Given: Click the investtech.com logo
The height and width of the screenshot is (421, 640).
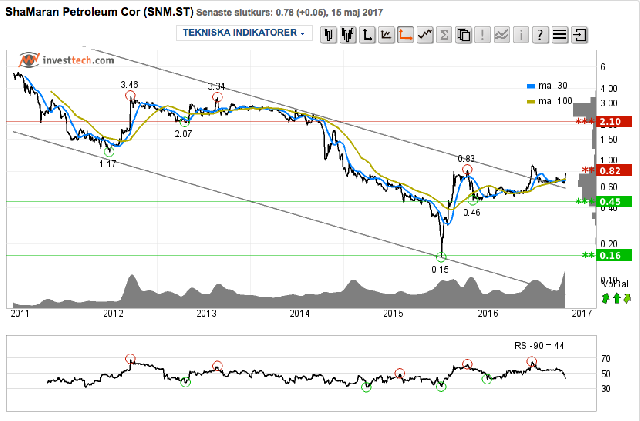Looking at the screenshot, I should pyautogui.click(x=67, y=60).
